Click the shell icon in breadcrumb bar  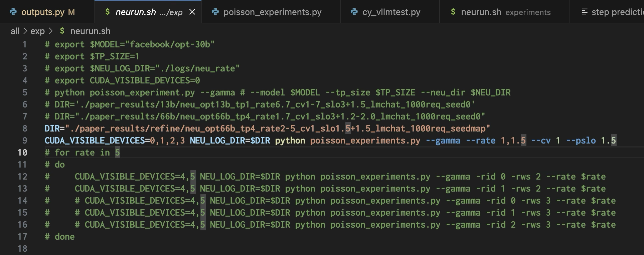click(62, 31)
